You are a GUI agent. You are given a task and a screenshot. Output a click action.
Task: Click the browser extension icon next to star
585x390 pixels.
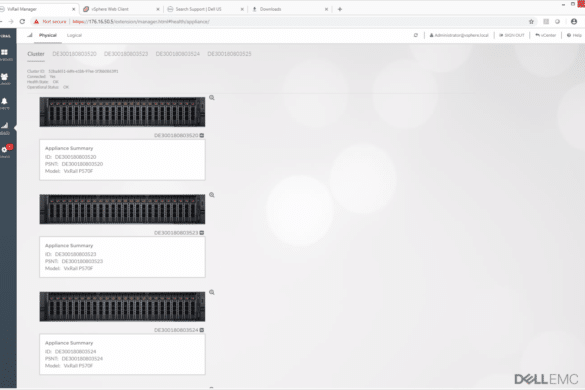[546, 22]
